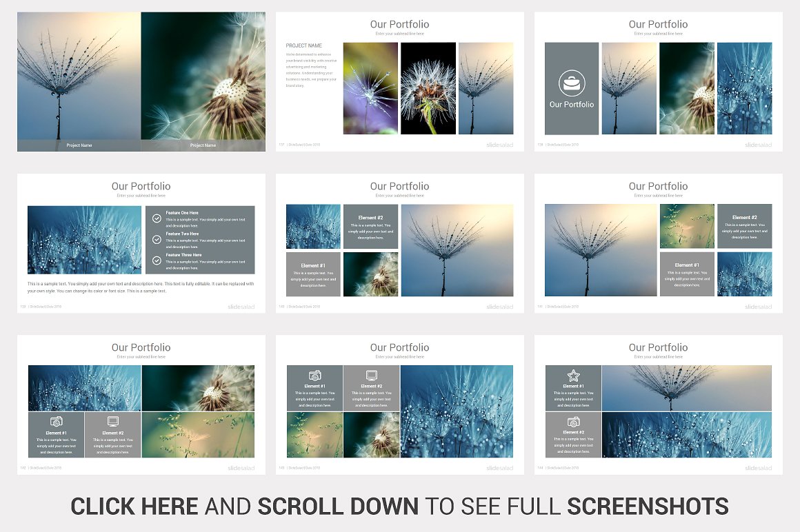Select the purple-green dandelion photo
Screen dimensions: 800x532
[370, 88]
